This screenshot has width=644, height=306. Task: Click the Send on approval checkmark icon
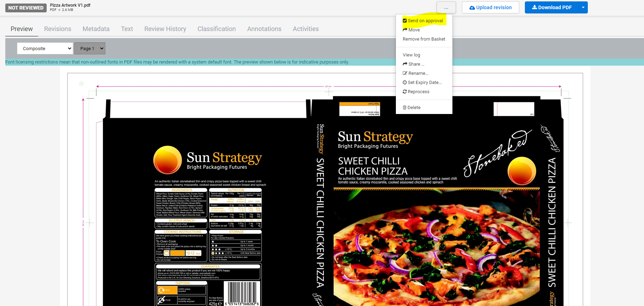tap(405, 20)
